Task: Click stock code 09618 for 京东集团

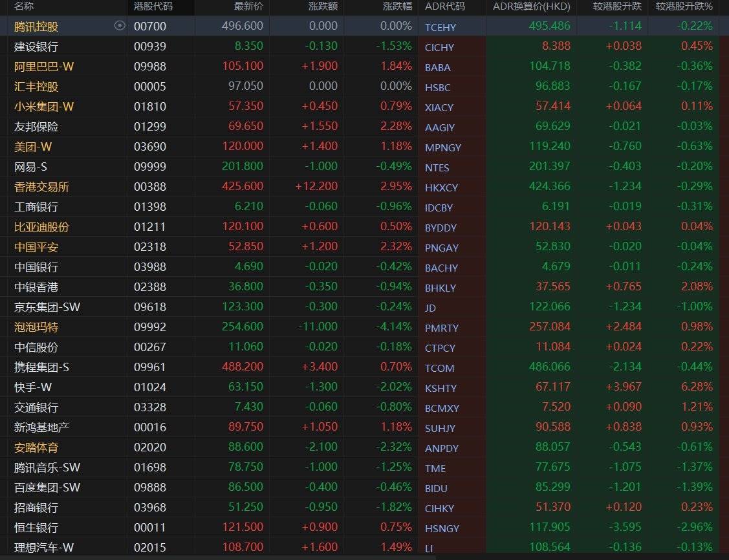Action: 149,307
